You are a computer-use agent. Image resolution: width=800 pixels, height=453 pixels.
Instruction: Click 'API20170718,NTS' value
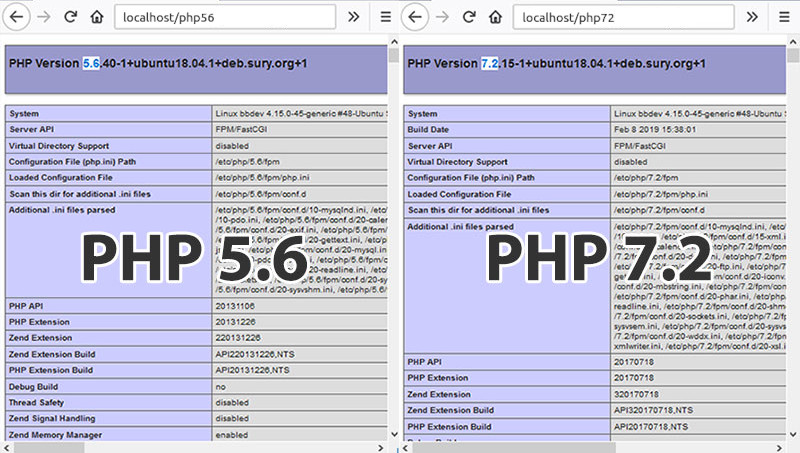pos(651,426)
